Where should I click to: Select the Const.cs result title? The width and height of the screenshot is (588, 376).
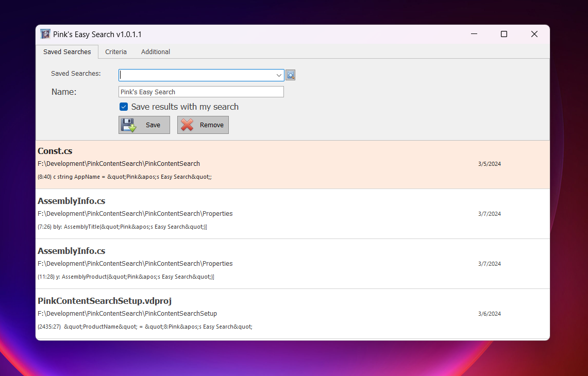point(55,151)
